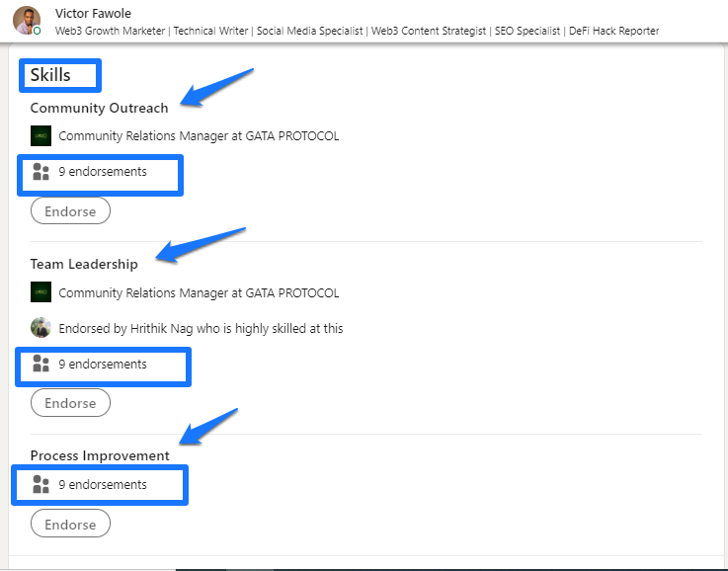This screenshot has width=728, height=571.
Task: Click people icon beside Team Leadership endorsements
Action: (40, 364)
